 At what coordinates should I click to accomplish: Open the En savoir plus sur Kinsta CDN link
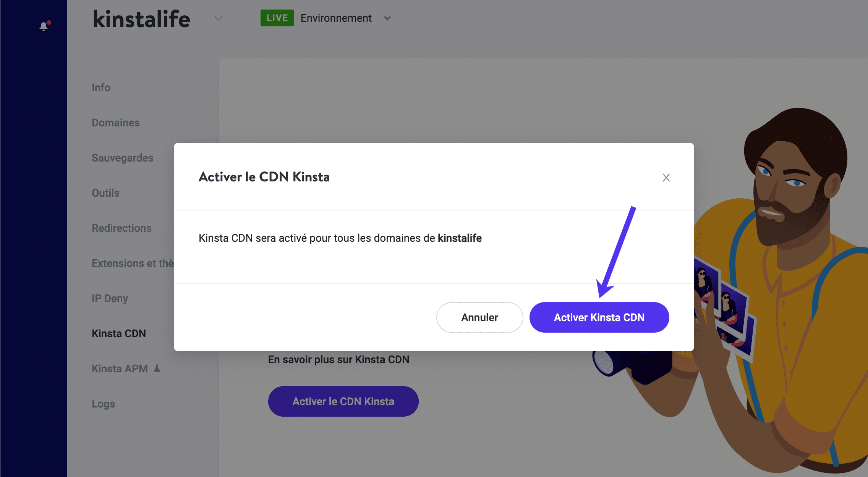(x=338, y=359)
